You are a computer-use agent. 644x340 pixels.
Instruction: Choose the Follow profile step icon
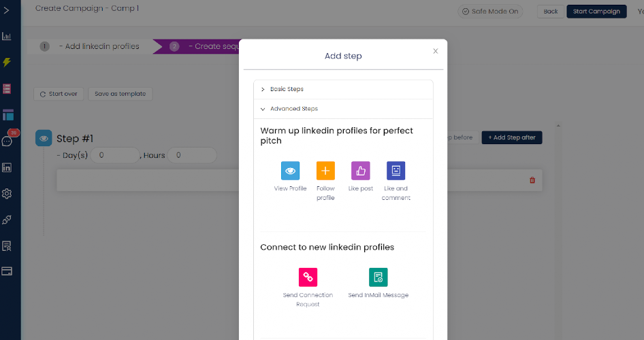[325, 171]
